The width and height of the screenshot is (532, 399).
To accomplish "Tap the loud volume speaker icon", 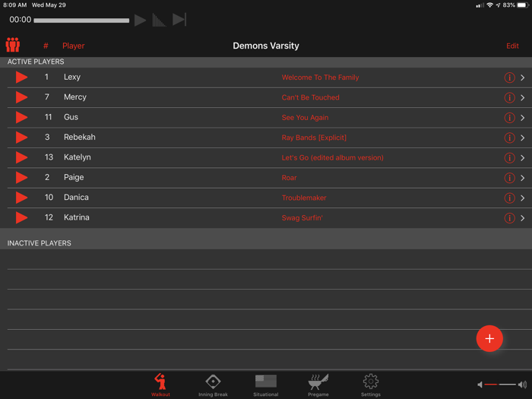I will coord(523,385).
